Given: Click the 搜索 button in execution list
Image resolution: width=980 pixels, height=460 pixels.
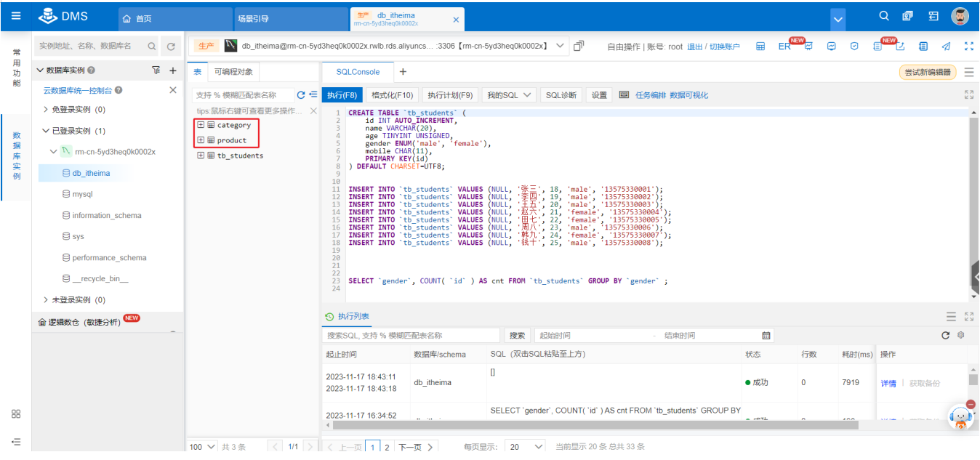Looking at the screenshot, I should [x=518, y=336].
